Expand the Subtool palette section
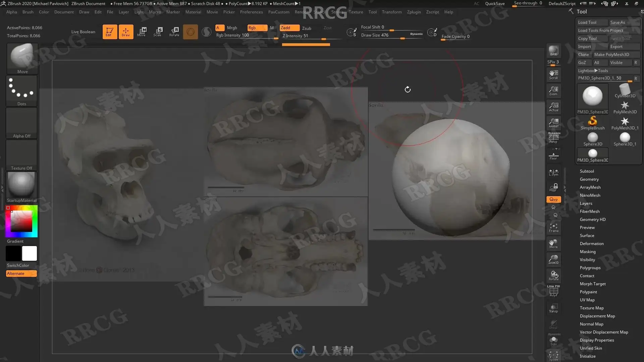The image size is (644, 362). pos(587,171)
